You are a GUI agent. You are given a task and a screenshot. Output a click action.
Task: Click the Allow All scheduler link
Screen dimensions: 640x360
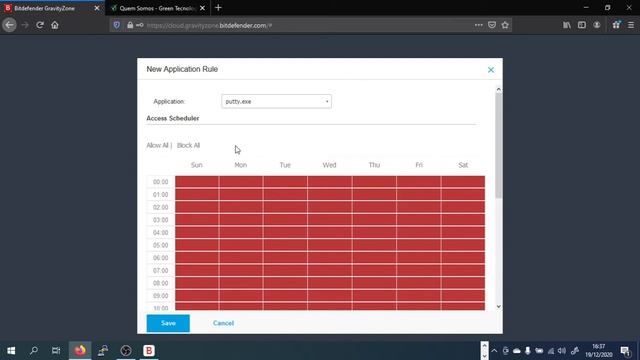[x=158, y=145]
